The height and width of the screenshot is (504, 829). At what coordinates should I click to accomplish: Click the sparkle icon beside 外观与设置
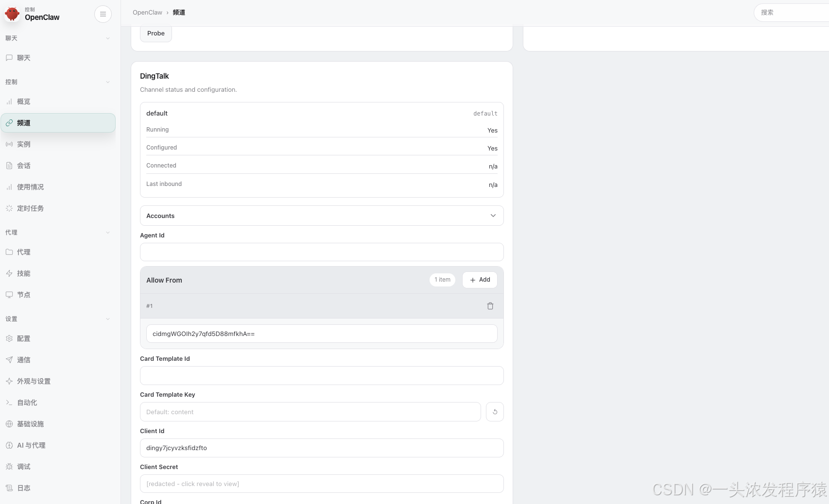9,381
